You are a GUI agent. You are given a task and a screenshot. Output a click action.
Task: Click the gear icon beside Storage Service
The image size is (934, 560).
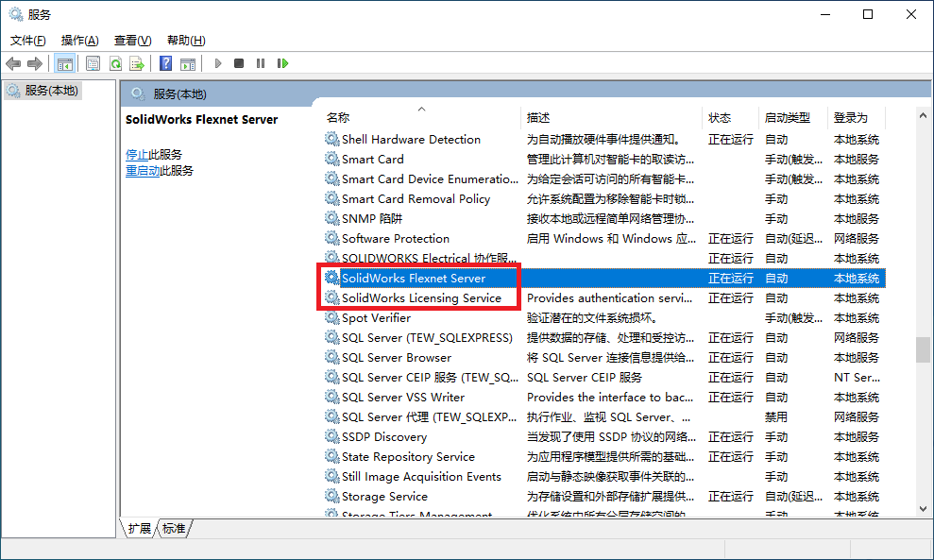click(331, 496)
